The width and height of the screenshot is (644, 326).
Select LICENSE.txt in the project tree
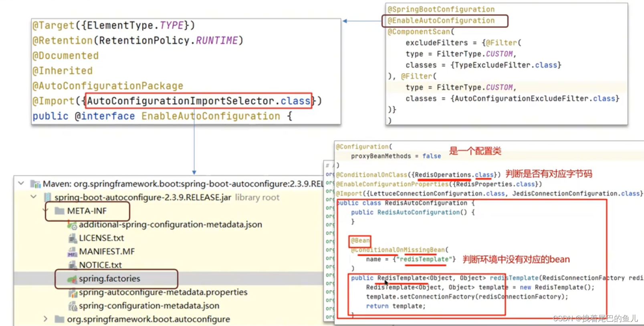click(101, 238)
